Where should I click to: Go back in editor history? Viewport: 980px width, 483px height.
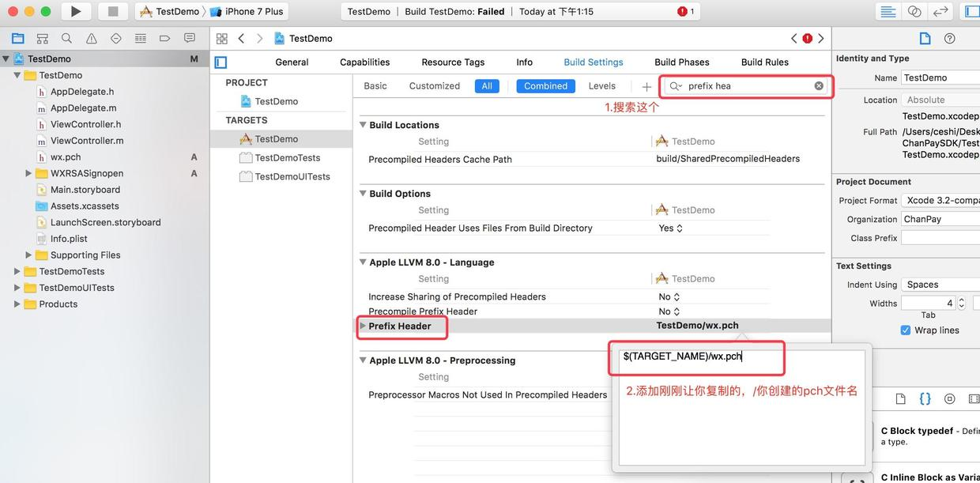coord(241,38)
